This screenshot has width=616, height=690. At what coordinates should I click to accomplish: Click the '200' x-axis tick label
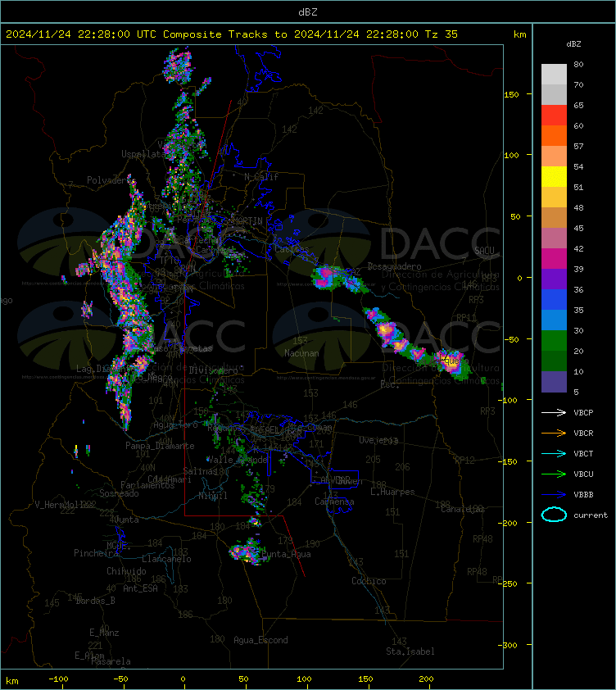tap(426, 679)
